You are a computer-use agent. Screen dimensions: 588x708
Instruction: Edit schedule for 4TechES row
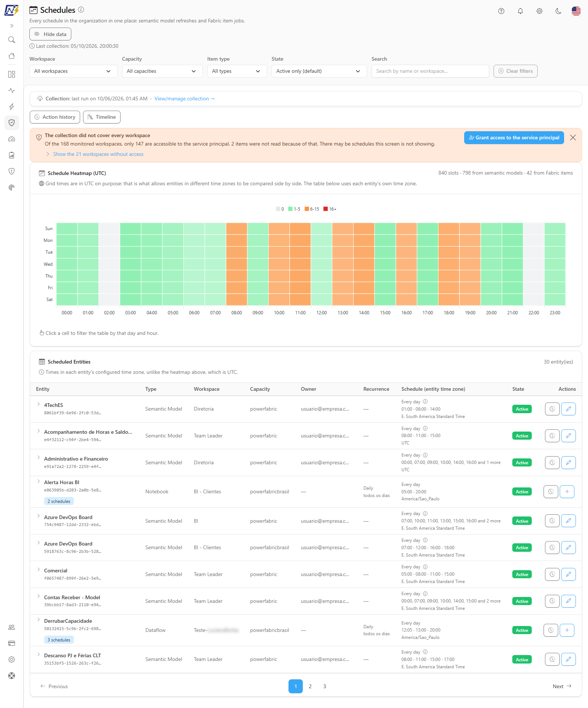pyautogui.click(x=569, y=409)
